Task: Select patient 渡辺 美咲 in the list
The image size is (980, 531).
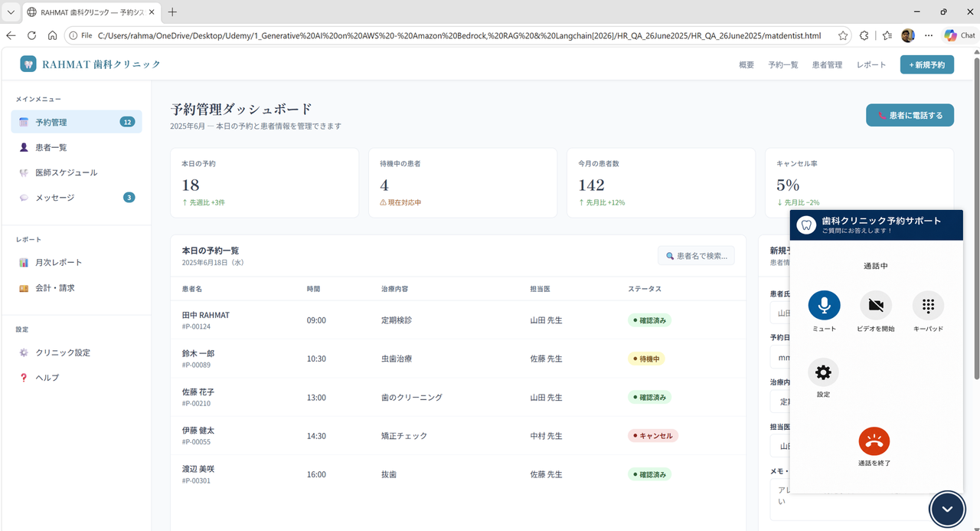Action: point(198,468)
